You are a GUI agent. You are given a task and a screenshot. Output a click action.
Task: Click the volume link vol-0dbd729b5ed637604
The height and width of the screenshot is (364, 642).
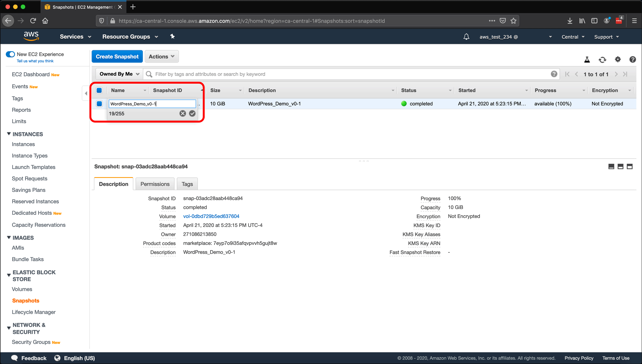coord(211,216)
